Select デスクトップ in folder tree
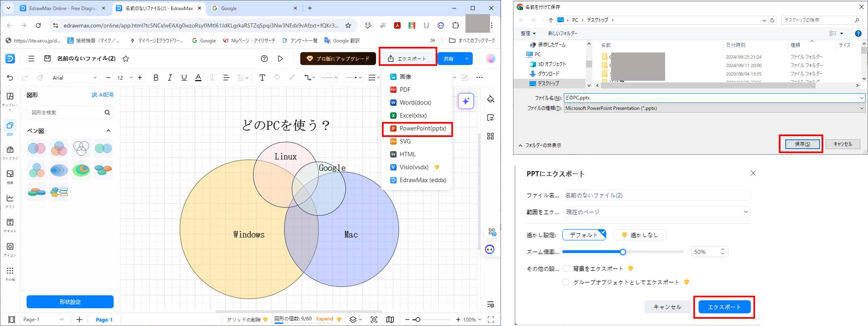 [548, 83]
